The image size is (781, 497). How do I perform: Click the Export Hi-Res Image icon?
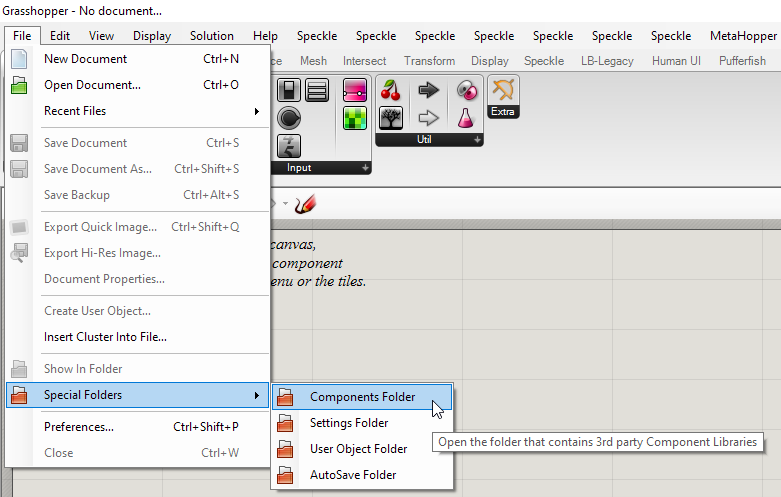pyautogui.click(x=19, y=253)
